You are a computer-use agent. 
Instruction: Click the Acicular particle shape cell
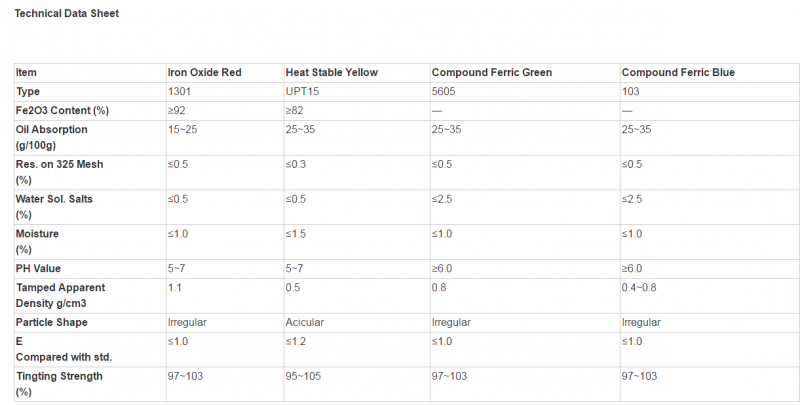(305, 322)
